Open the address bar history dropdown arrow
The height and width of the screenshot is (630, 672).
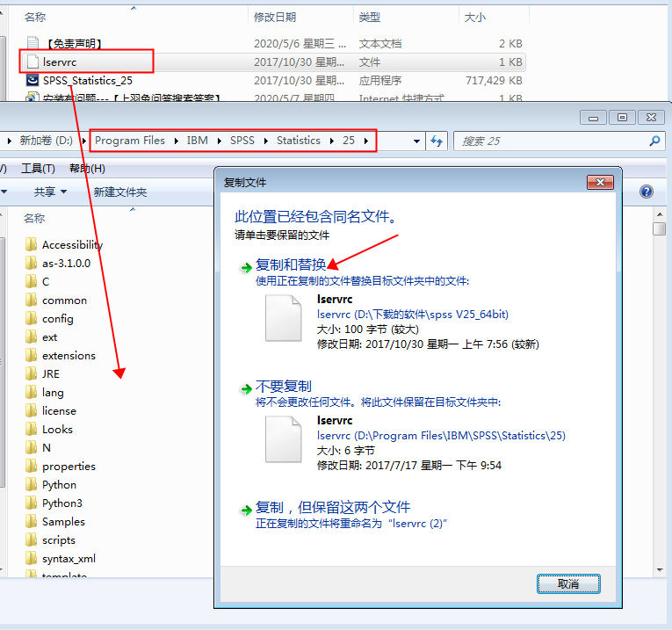coord(416,141)
